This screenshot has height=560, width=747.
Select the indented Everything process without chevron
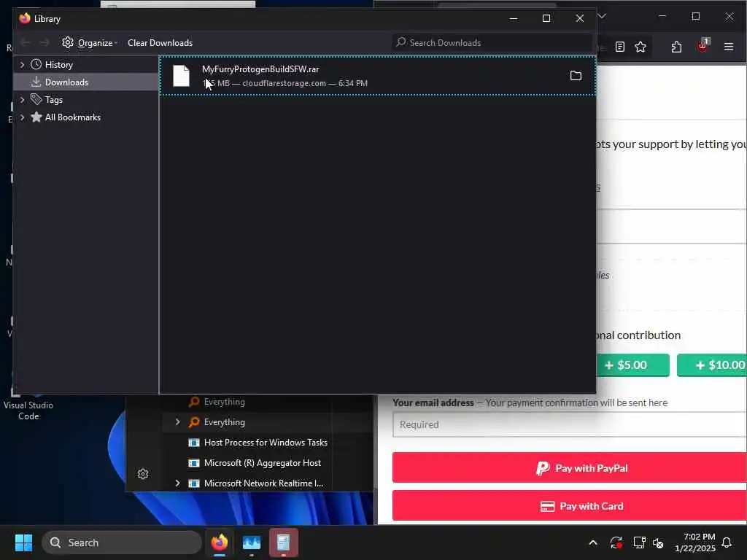click(x=225, y=402)
